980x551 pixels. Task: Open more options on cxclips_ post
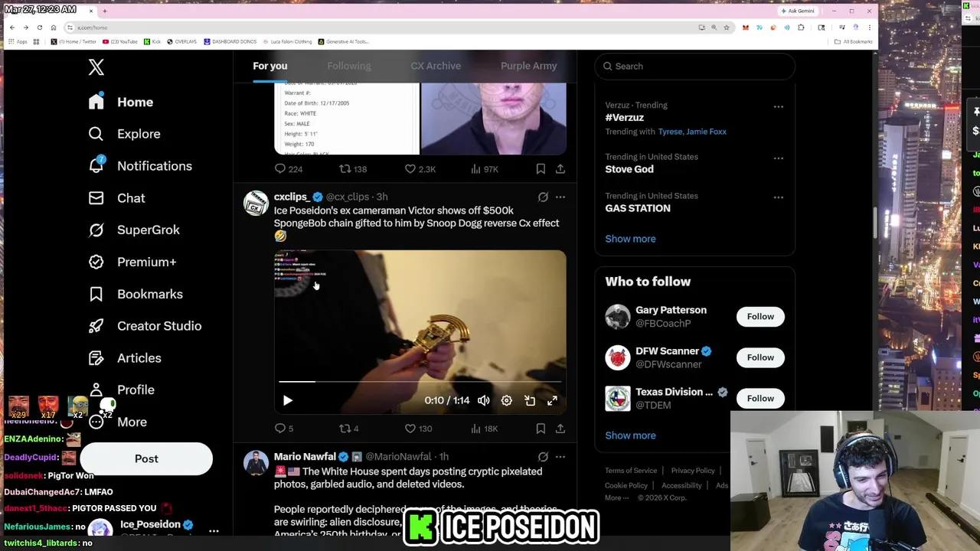(x=560, y=197)
